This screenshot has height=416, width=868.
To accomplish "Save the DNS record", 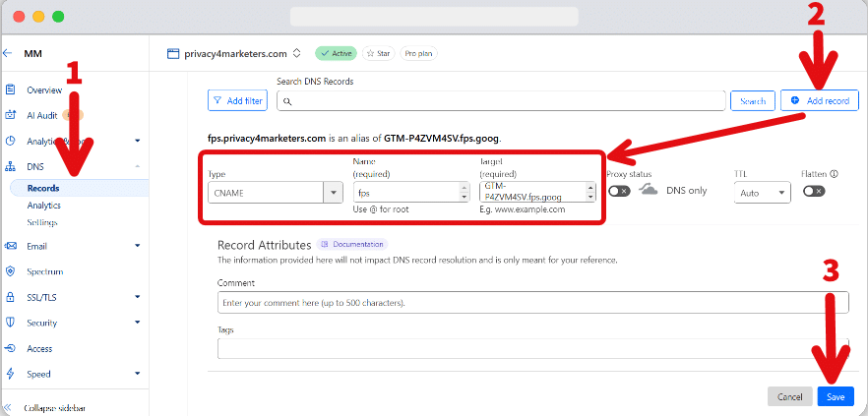I will tap(836, 396).
